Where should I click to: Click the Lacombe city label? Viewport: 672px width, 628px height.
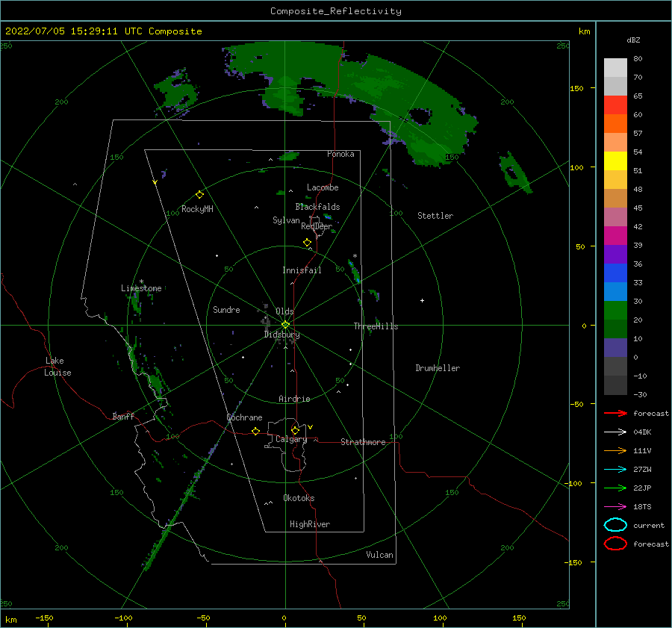pyautogui.click(x=323, y=187)
